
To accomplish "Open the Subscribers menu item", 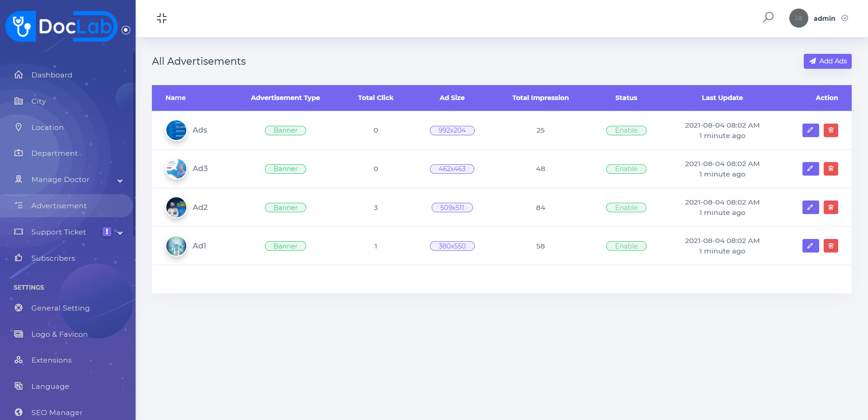I will (53, 258).
